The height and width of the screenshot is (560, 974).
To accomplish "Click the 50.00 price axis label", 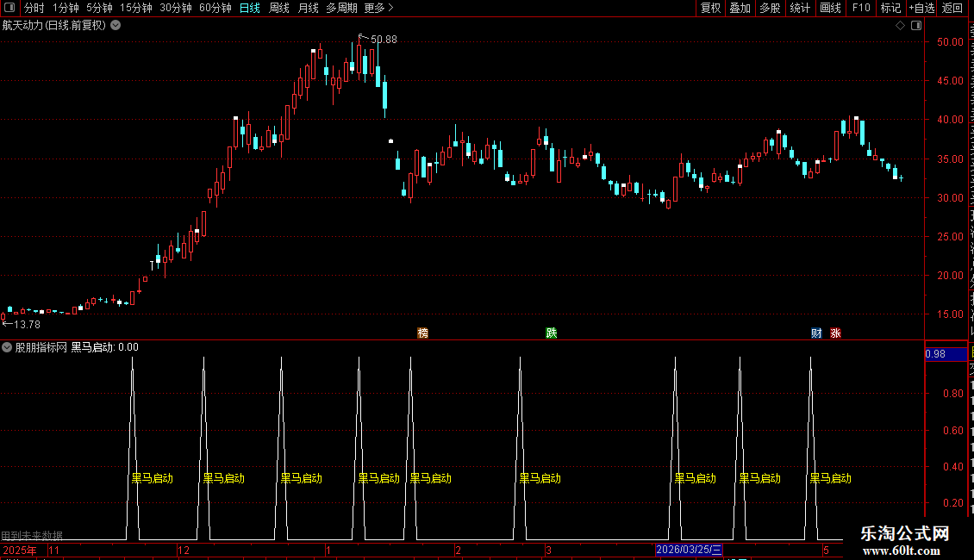I will [x=951, y=42].
